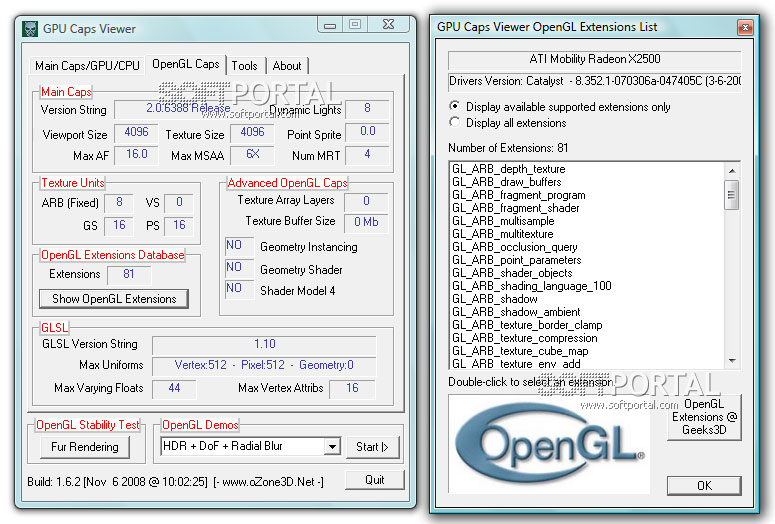Close the OpenGL Extensions List window
This screenshot has height=524, width=775.
pyautogui.click(x=744, y=27)
